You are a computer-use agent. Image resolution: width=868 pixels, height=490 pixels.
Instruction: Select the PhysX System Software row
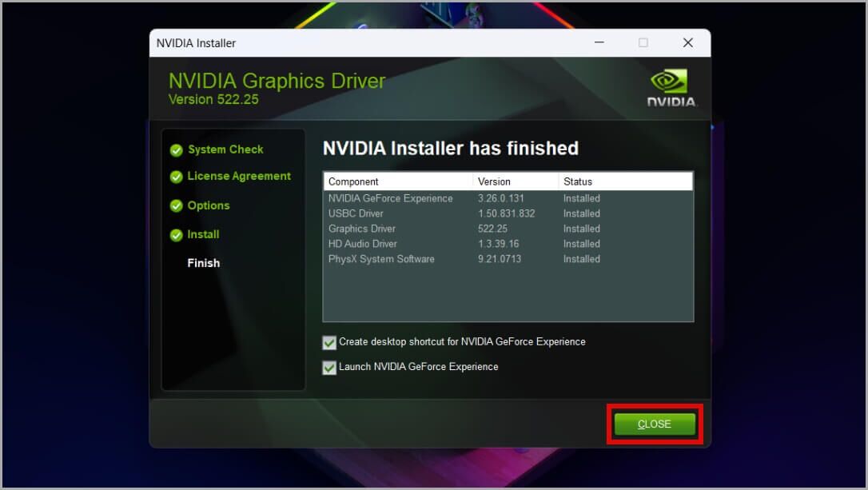(508, 259)
